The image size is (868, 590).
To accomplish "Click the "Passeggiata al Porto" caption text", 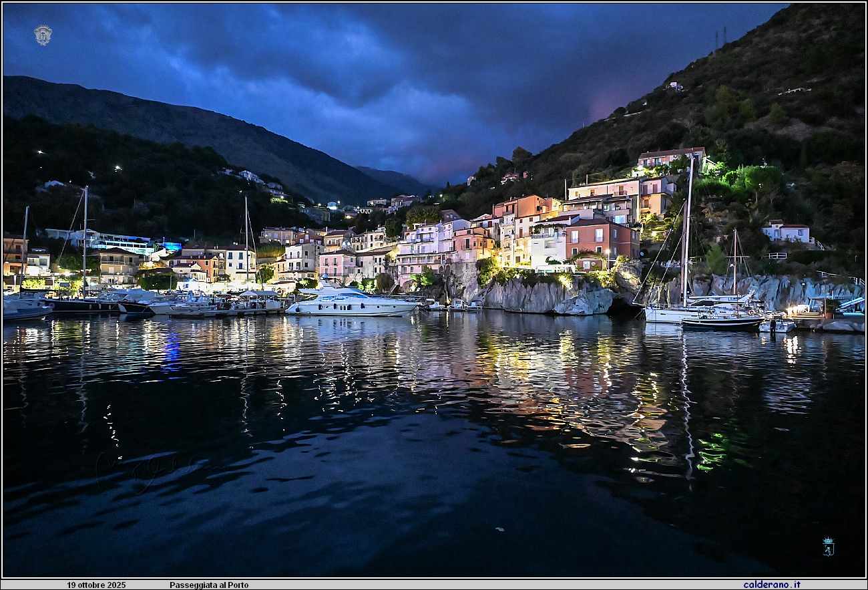I will (x=208, y=585).
